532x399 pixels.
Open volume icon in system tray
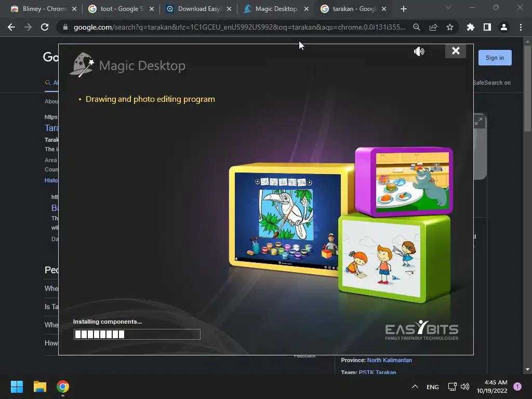pos(465,387)
